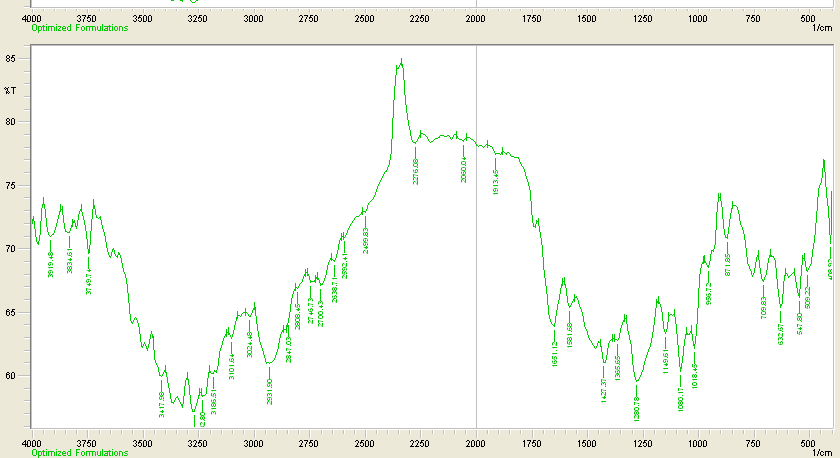Click the tallest spectrum peak near 2350
Viewport: 840px width, 458px height.
click(x=400, y=62)
